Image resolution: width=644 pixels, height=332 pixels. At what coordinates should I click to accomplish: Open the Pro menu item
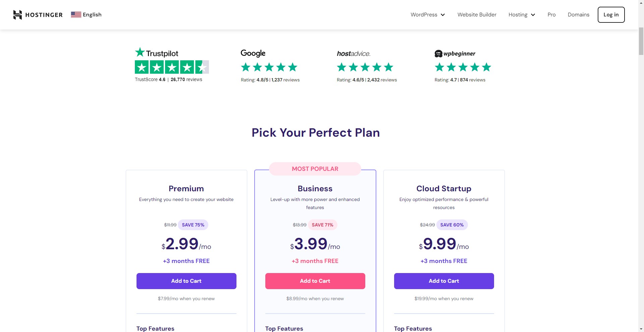551,15
